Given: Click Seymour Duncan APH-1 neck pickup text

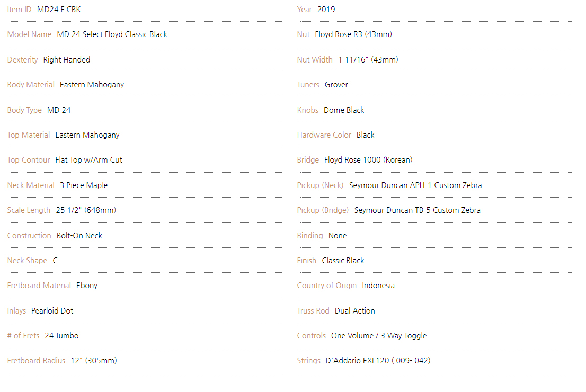Looking at the screenshot, I should 415,185.
